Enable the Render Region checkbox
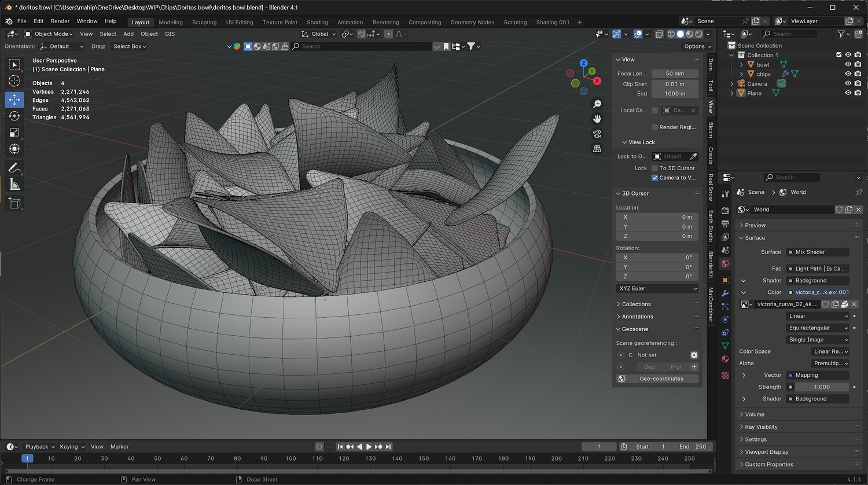Screen dimensions: 868x485 [654, 127]
